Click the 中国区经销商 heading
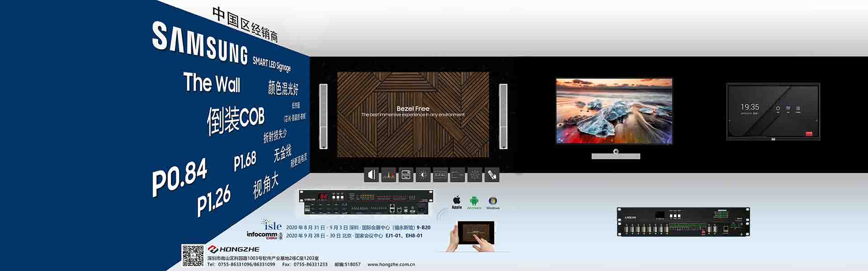 pos(245,25)
